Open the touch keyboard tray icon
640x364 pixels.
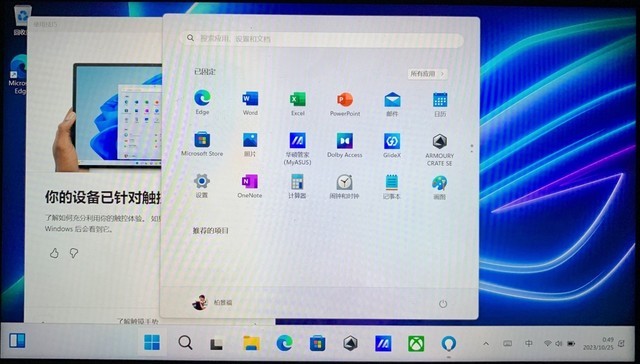pos(507,344)
